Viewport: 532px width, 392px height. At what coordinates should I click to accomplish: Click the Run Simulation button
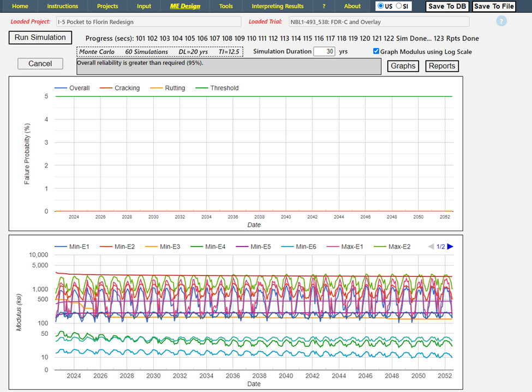40,38
